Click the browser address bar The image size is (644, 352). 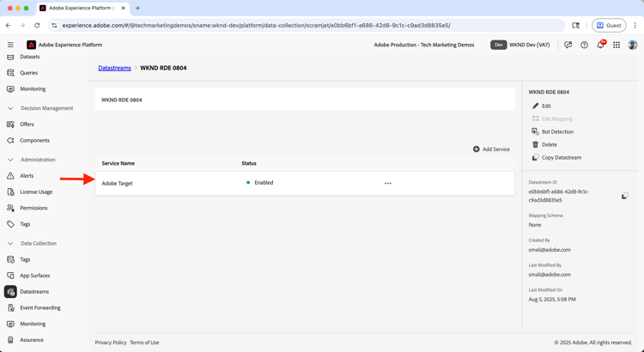point(306,26)
